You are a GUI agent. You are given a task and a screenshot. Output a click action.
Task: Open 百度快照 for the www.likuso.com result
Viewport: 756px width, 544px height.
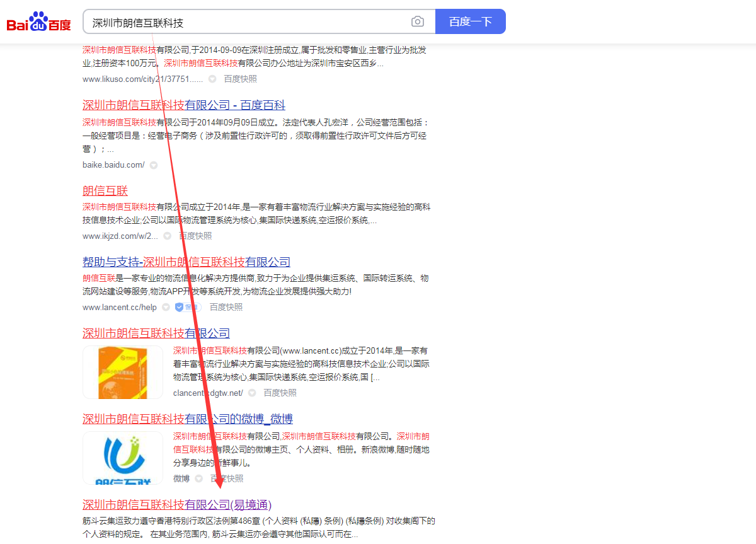tap(241, 79)
